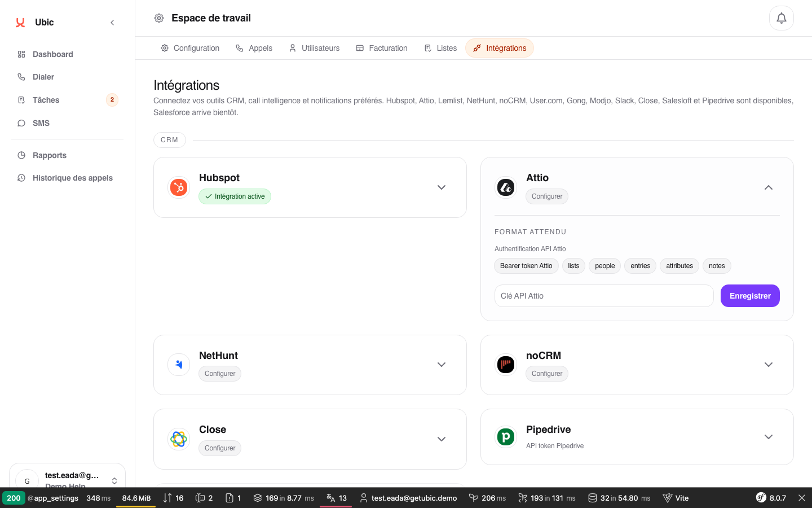Click the Tâches badge showing 2
The width and height of the screenshot is (812, 508).
112,100
